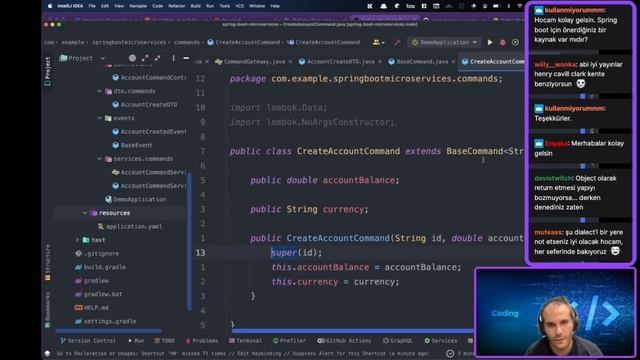640x360 pixels.
Task: Click the Apple menu logo
Action: [50, 6]
